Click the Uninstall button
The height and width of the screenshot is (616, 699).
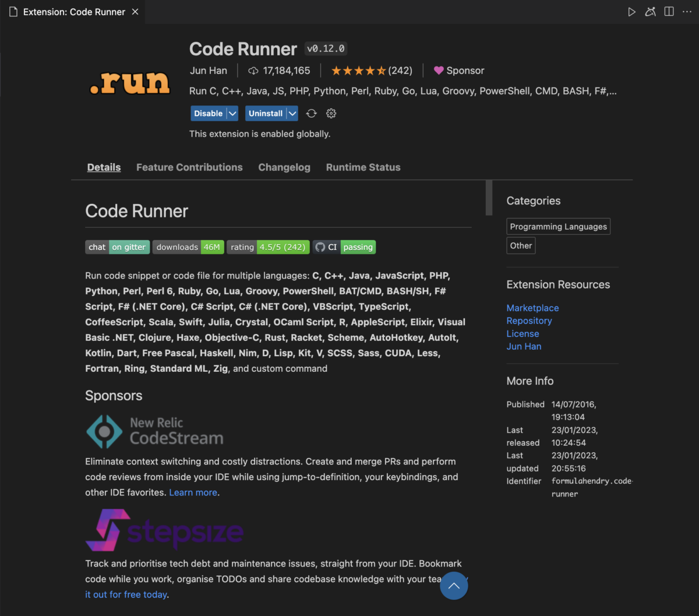(x=266, y=114)
